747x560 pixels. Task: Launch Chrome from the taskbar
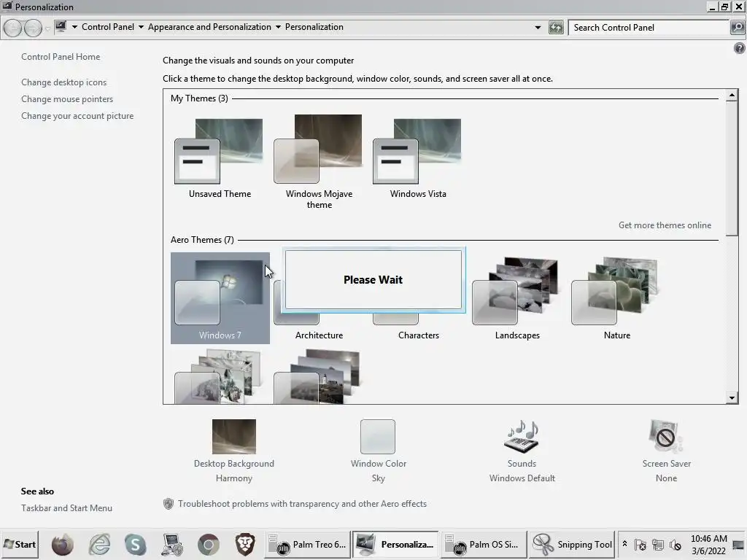208,544
